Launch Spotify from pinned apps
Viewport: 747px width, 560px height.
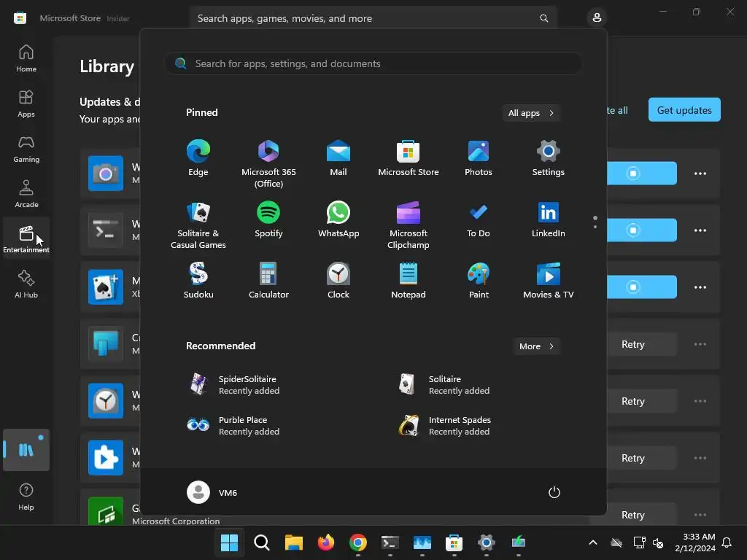point(268,219)
